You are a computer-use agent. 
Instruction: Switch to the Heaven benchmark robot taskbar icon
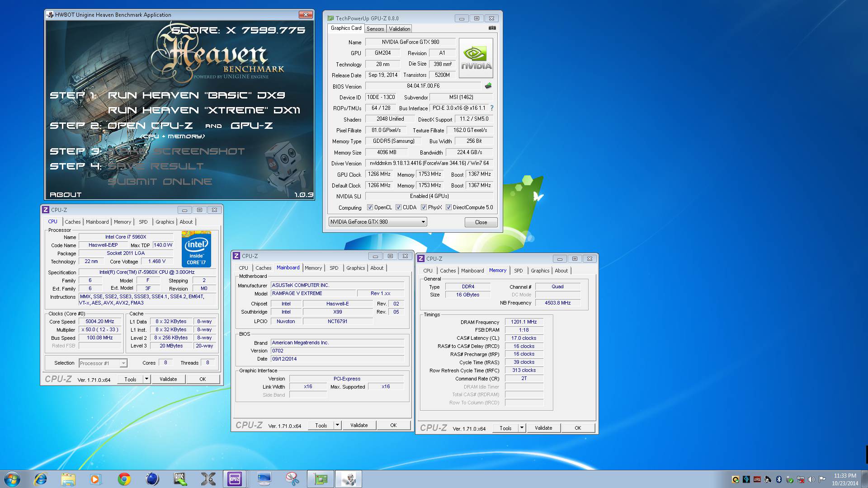[x=349, y=479]
